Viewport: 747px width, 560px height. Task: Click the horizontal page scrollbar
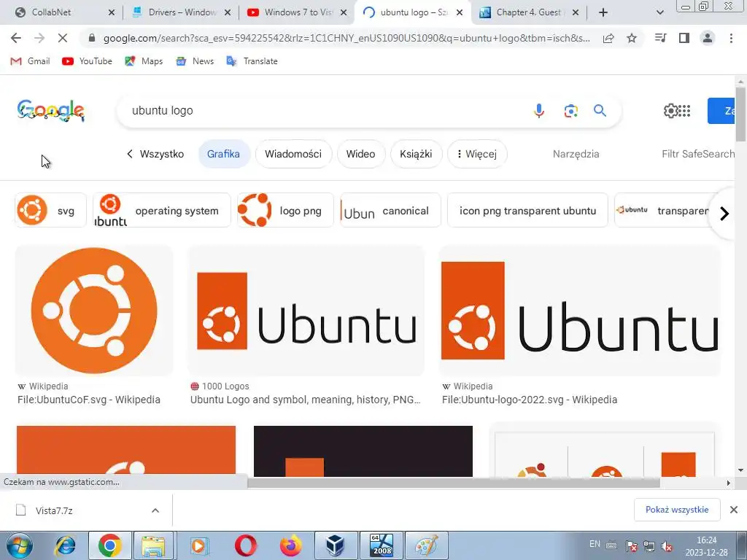(454, 483)
